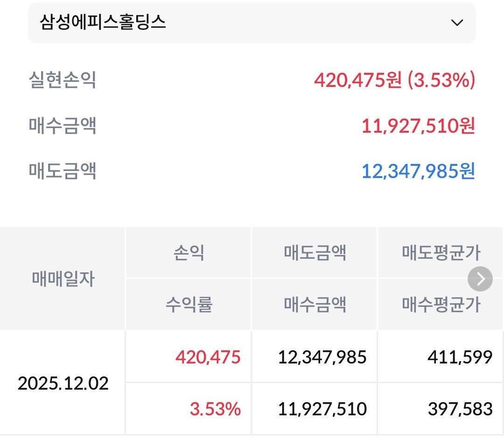Click the 12,347,985 sell amount cell
Viewport: 504px width, 441px height.
tap(322, 357)
